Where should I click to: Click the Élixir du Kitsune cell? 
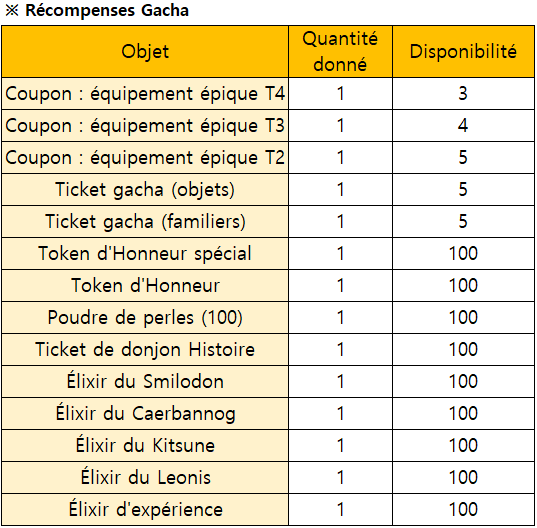pos(145,445)
